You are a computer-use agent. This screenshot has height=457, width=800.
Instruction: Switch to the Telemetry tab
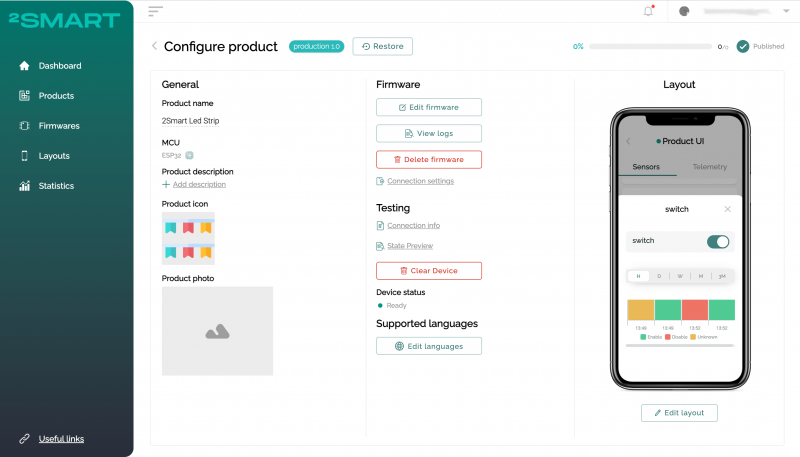tap(710, 167)
